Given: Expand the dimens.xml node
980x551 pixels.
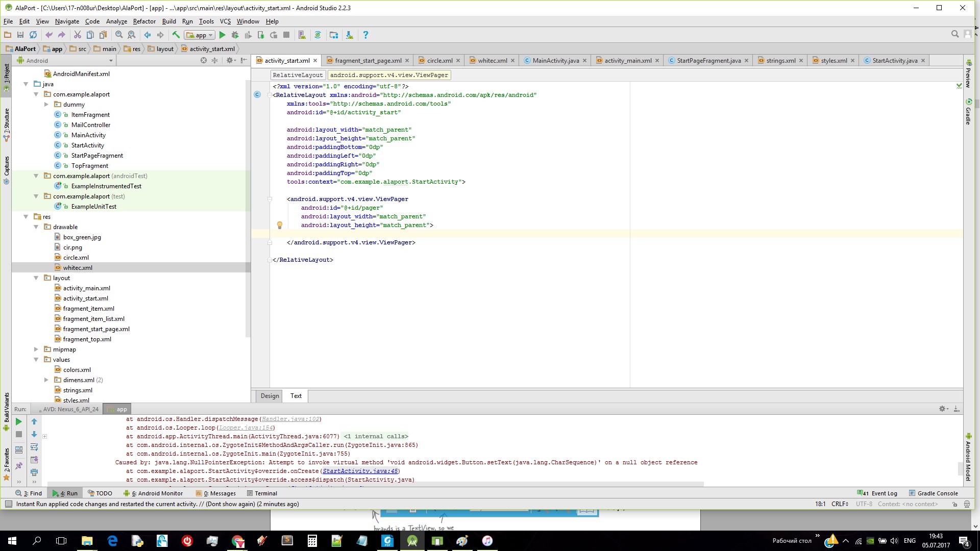Looking at the screenshot, I should pos(46,380).
